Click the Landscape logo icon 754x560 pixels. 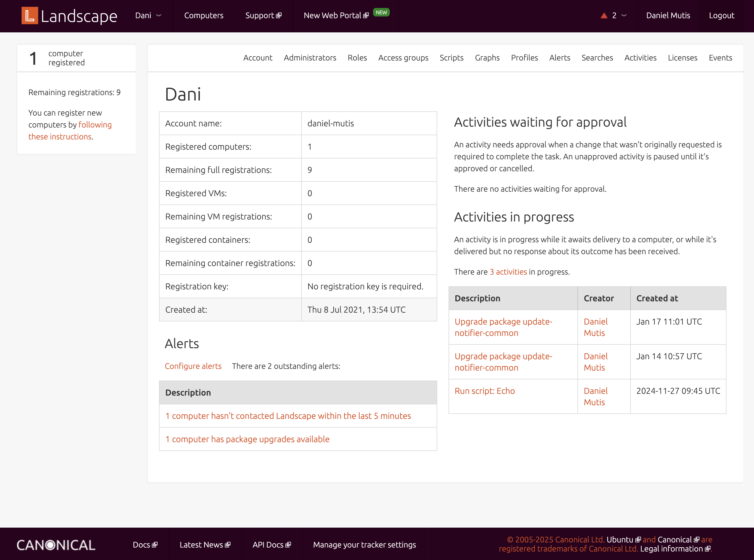pyautogui.click(x=30, y=16)
